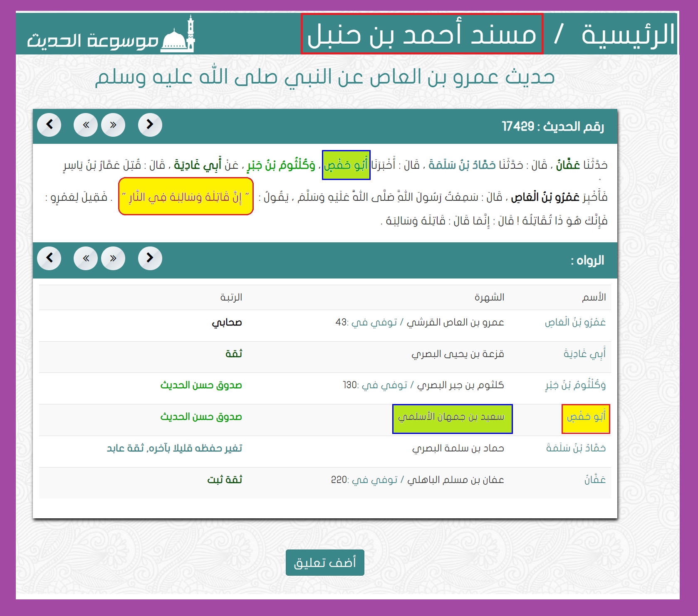Viewport: 698px width, 616px height.
Task: Open وَكُلْثُومُ بْنُ جَبْرٍ in name column
Action: [x=576, y=385]
